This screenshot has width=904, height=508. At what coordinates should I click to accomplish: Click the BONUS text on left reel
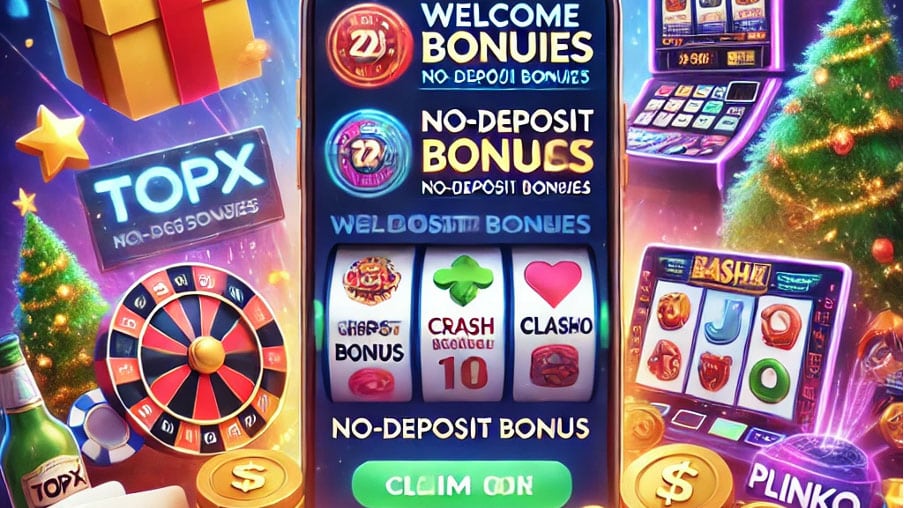pyautogui.click(x=369, y=352)
